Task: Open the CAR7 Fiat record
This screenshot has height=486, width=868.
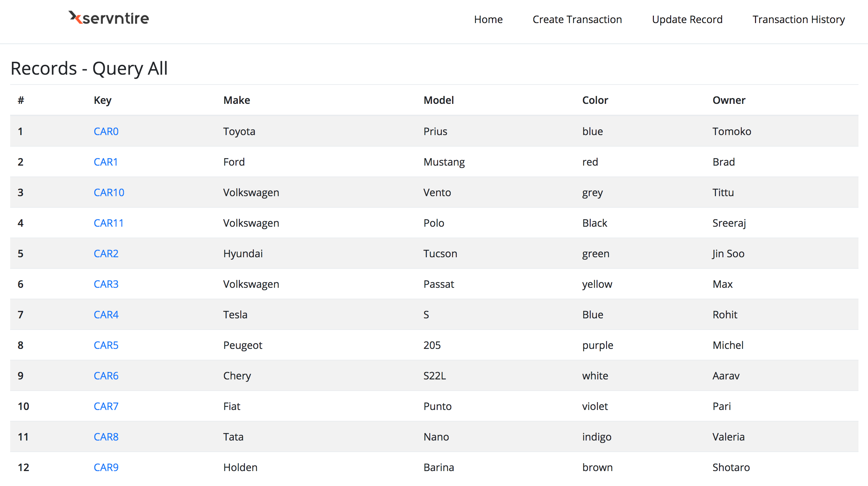Action: pos(106,406)
